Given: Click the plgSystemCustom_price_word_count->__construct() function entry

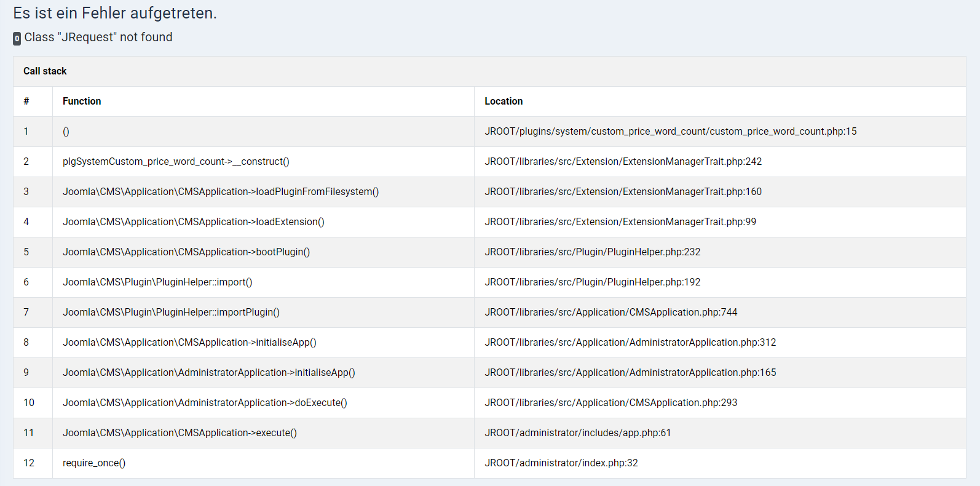Looking at the screenshot, I should tap(176, 162).
